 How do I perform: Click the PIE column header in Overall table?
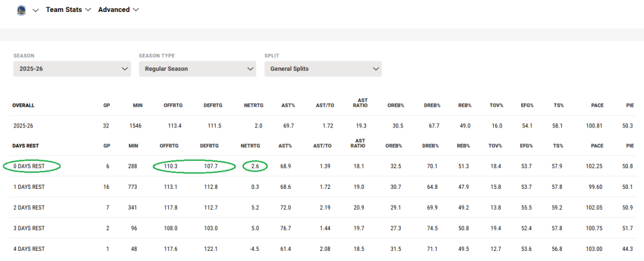pos(630,105)
